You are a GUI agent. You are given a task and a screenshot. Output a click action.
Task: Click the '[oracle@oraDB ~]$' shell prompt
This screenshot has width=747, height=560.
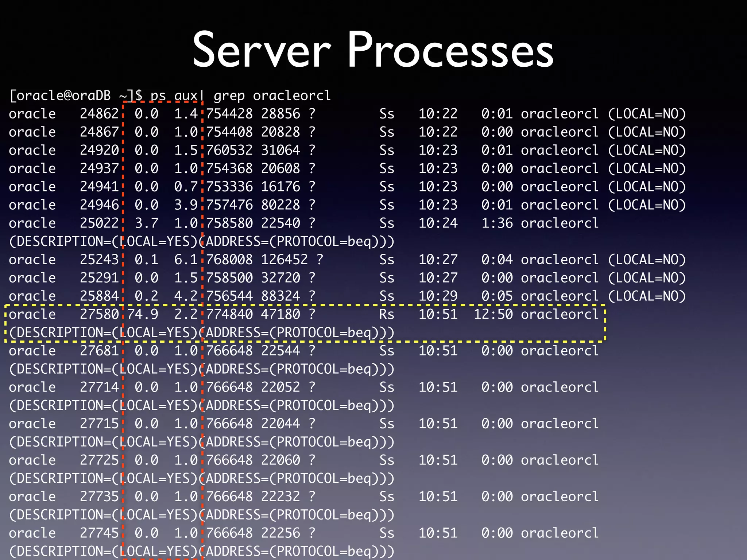coord(76,96)
